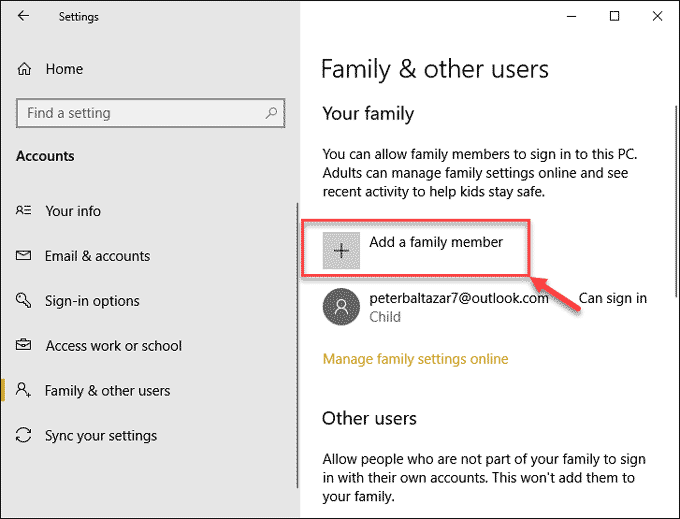This screenshot has width=680, height=519.
Task: Open Email & accounts section
Action: coord(98,256)
